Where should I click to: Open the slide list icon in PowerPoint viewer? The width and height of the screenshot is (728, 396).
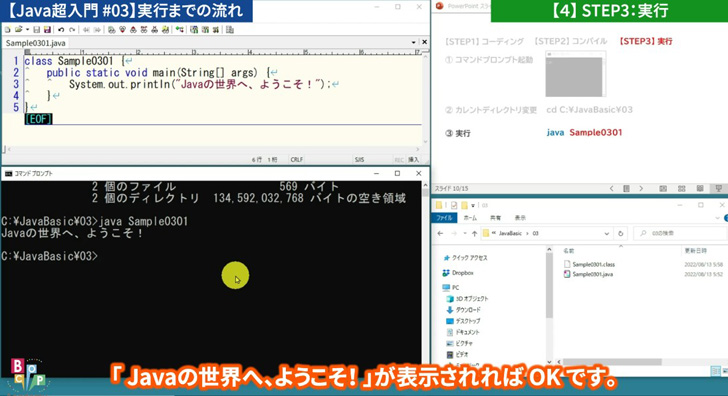point(626,188)
